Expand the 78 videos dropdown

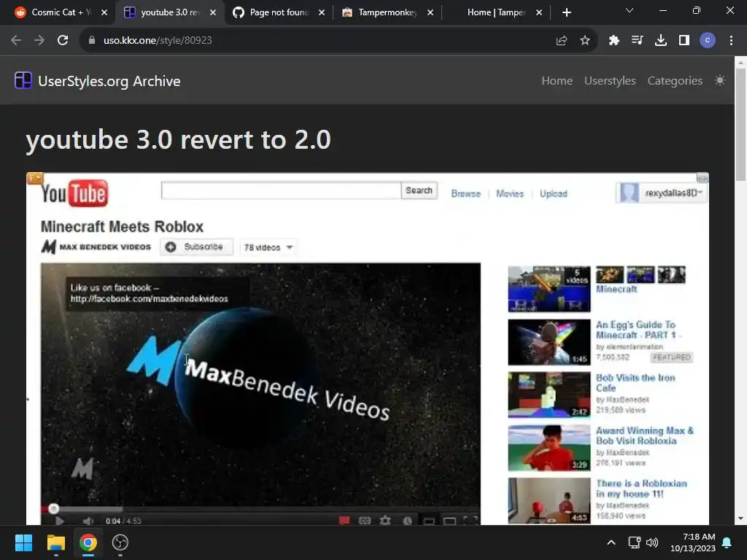click(268, 248)
